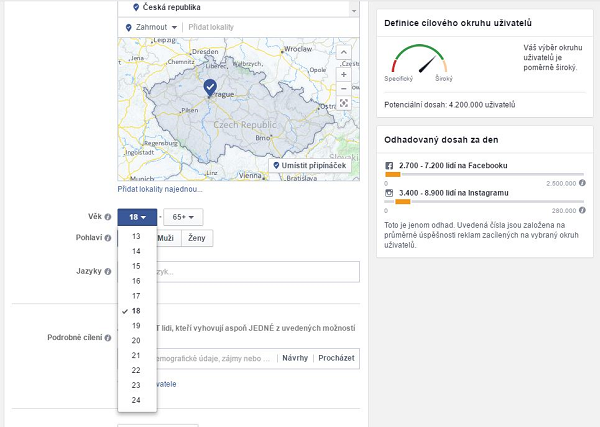Viewport: 600px width, 427px height.
Task: Click Přidat lokality najednou link
Action: tap(160, 189)
